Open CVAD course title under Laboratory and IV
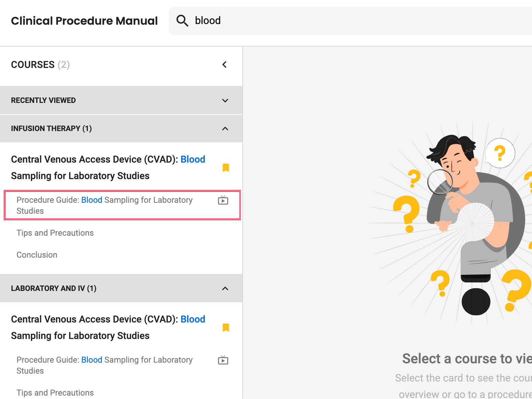The image size is (532, 399). tap(108, 327)
